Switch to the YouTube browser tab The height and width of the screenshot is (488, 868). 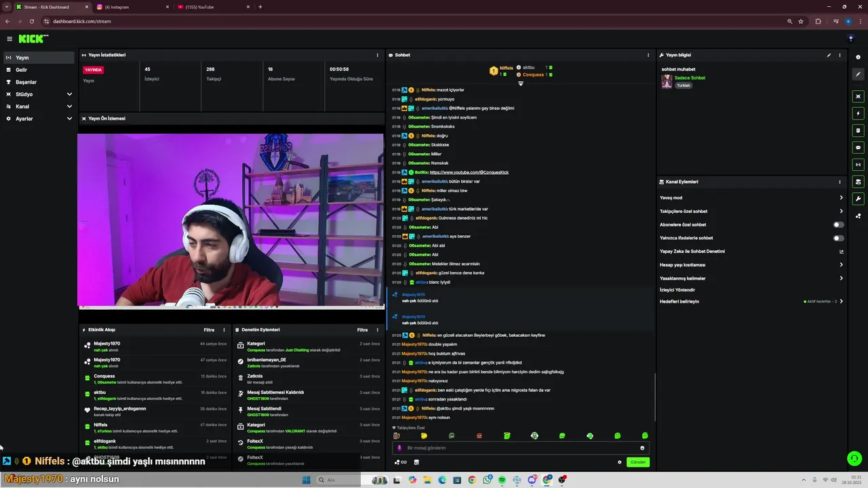click(214, 7)
